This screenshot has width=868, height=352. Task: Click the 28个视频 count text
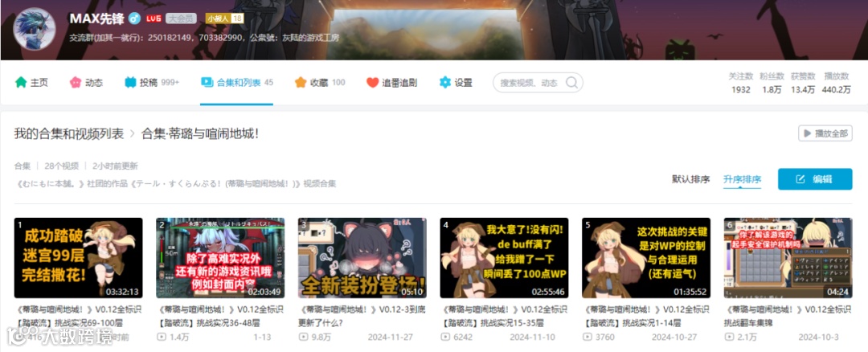(x=63, y=166)
